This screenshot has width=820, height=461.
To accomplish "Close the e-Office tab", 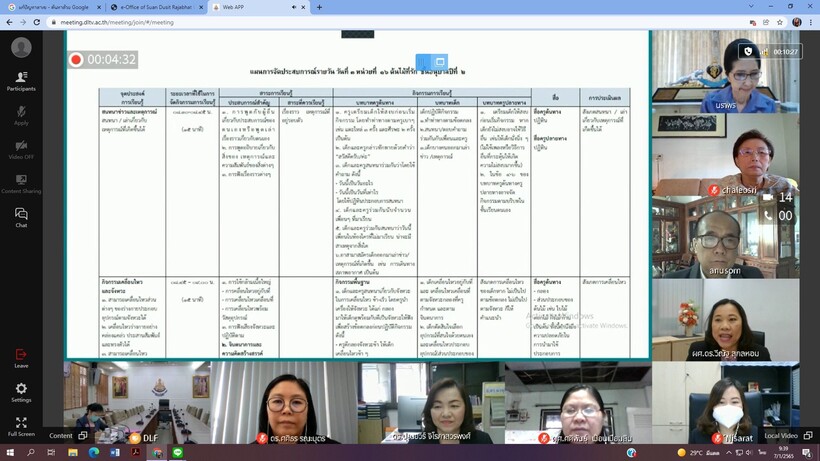I will [x=201, y=7].
